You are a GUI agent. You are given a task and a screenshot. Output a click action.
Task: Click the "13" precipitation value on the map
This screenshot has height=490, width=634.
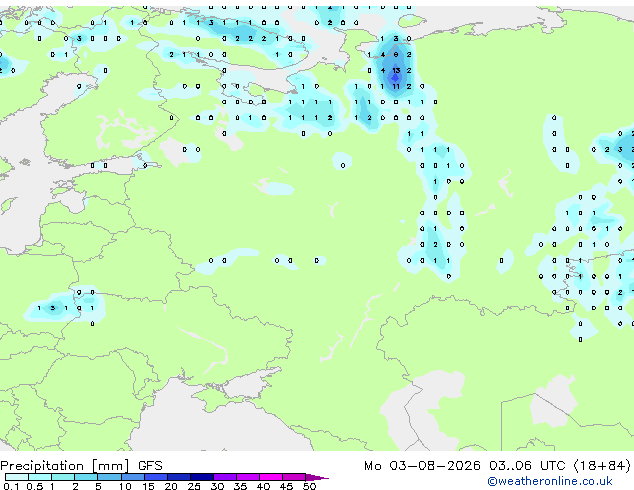click(x=396, y=70)
